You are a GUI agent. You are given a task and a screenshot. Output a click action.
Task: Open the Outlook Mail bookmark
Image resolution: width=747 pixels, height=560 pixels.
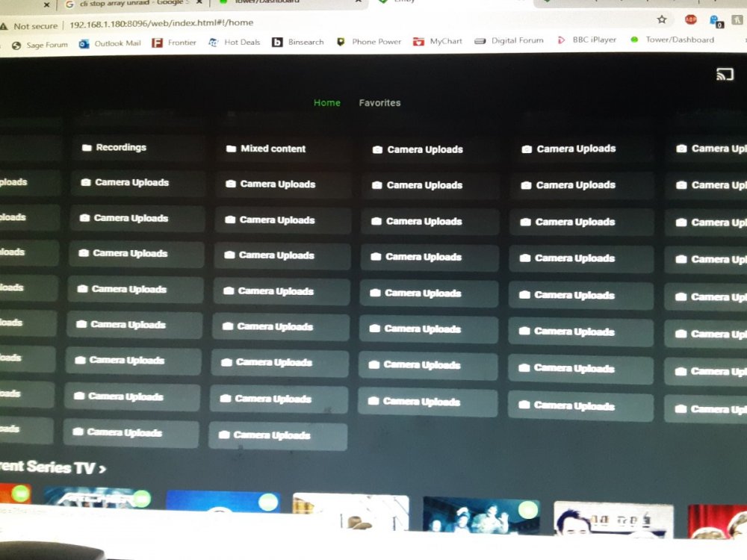click(110, 44)
